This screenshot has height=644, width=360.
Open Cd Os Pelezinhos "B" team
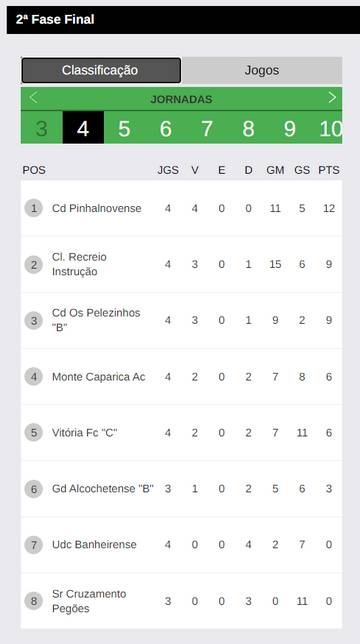click(96, 320)
